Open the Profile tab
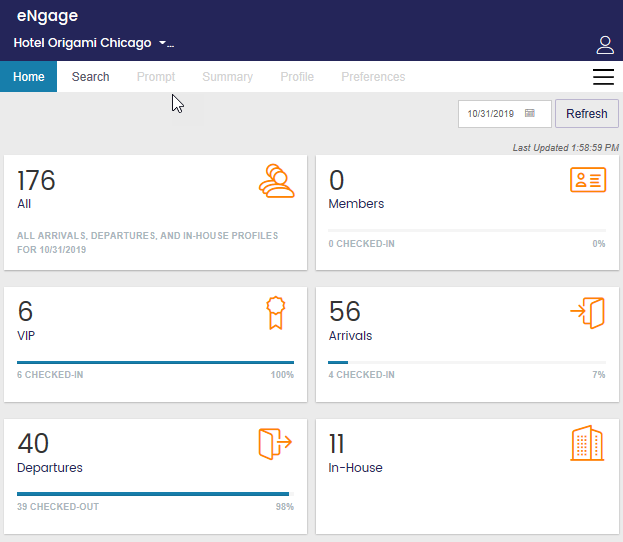Image resolution: width=623 pixels, height=542 pixels. coord(297,76)
